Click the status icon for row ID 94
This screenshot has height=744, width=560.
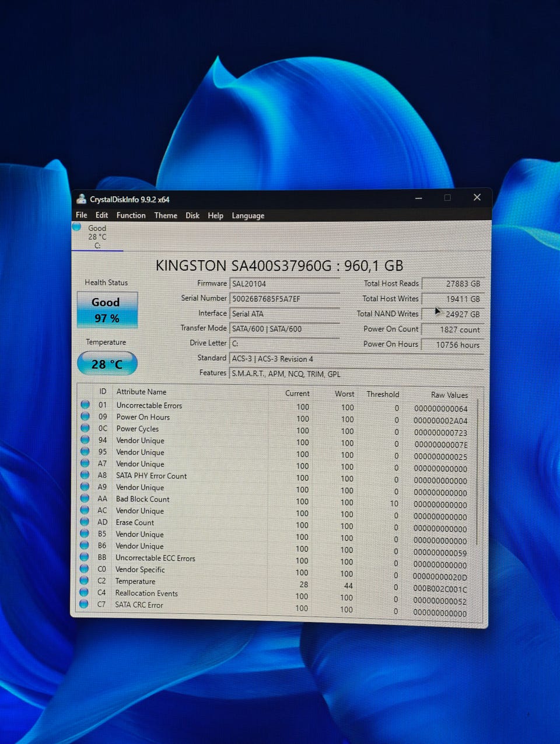[85, 439]
